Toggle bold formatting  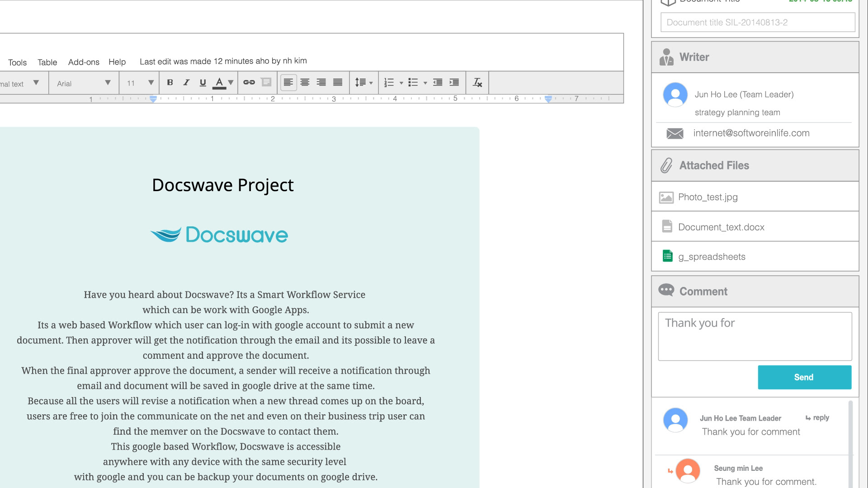(x=170, y=83)
